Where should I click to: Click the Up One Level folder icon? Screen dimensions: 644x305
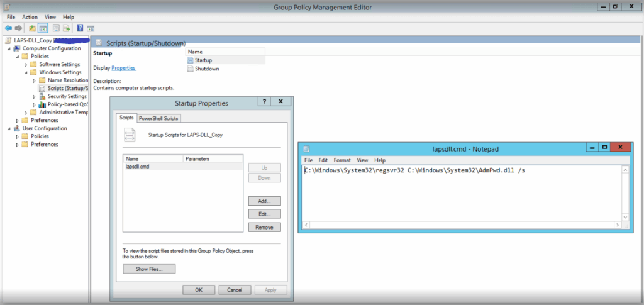pos(32,28)
